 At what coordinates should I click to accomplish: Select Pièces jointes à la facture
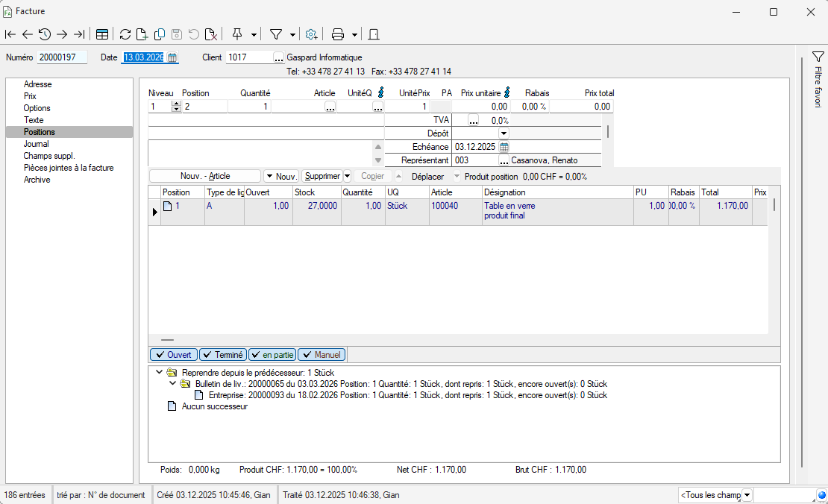click(69, 168)
